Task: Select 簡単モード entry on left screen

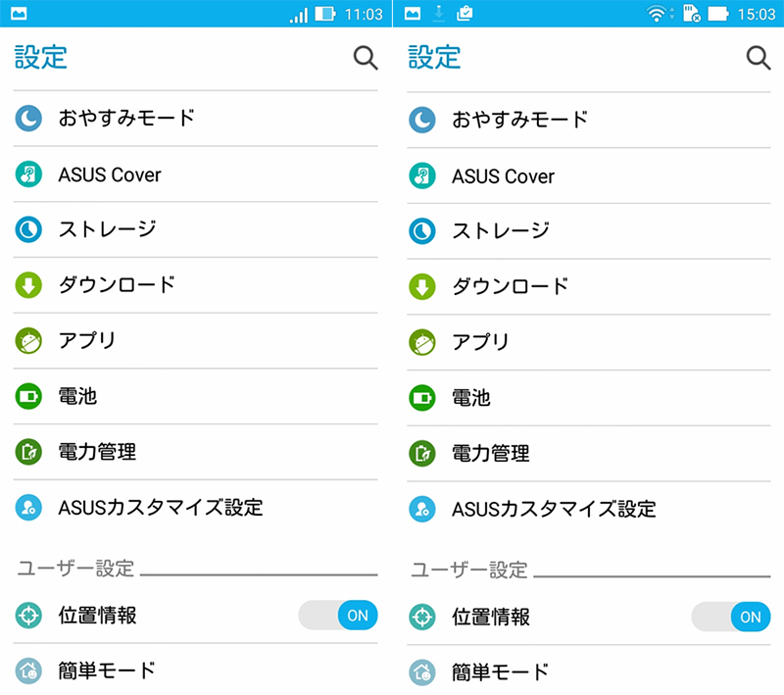Action: [195, 670]
